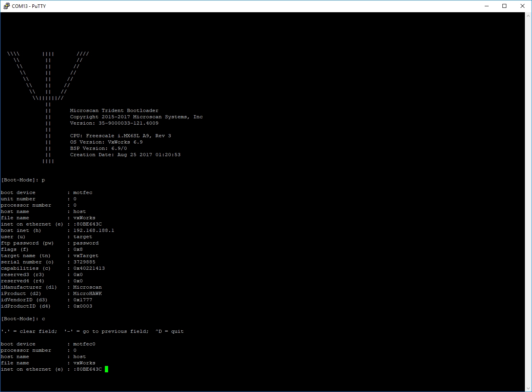Image resolution: width=532 pixels, height=392 pixels.
Task: Click the Creation Date: Aug 25 2017 line
Action: [x=125, y=155]
